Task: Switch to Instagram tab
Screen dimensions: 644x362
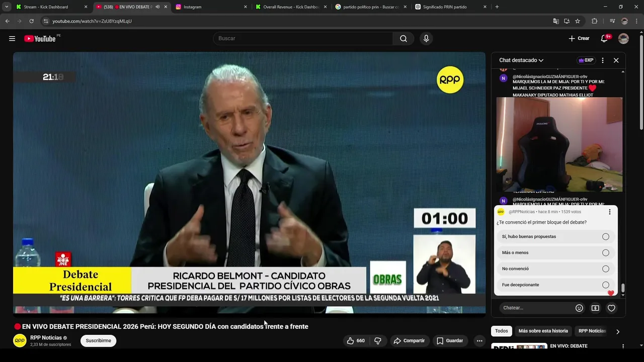Action: [x=211, y=7]
